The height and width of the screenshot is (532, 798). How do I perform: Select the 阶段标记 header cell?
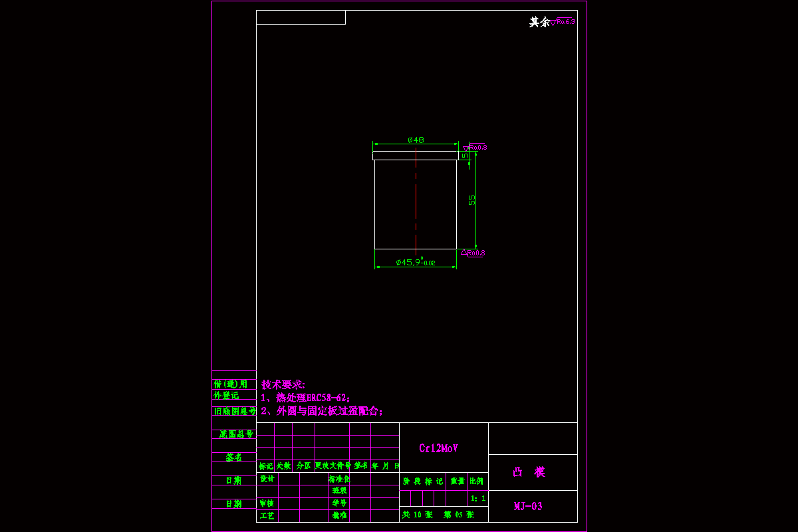coord(423,481)
